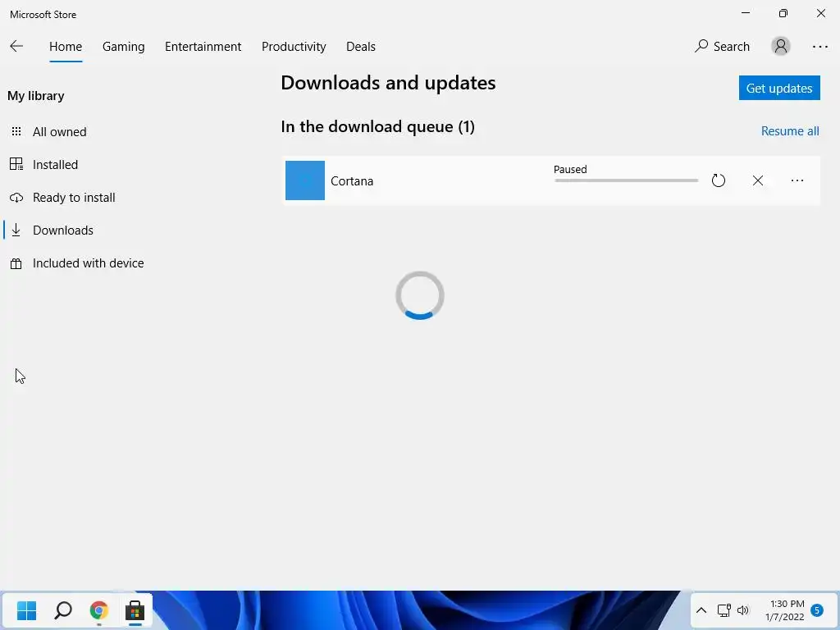Open more options for Cortana download
The height and width of the screenshot is (630, 840).
click(797, 180)
